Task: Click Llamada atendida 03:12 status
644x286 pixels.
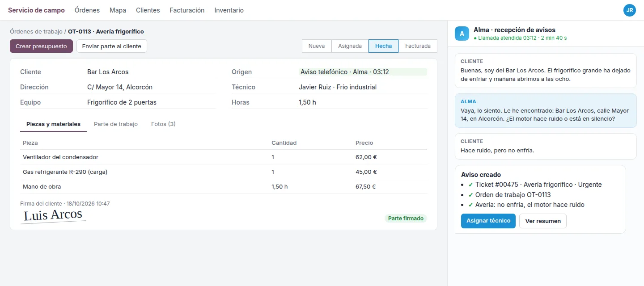Action: (x=520, y=38)
